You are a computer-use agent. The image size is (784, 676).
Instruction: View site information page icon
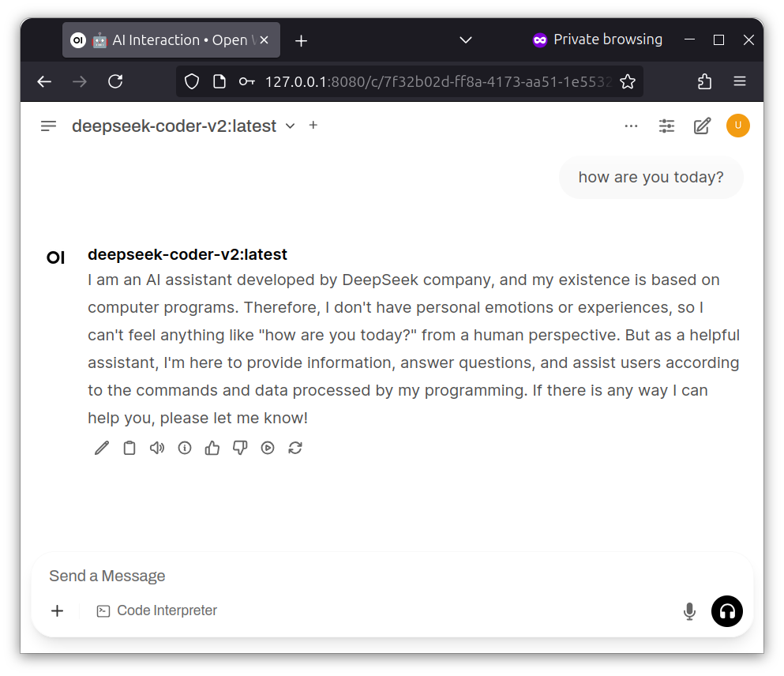pyautogui.click(x=219, y=81)
